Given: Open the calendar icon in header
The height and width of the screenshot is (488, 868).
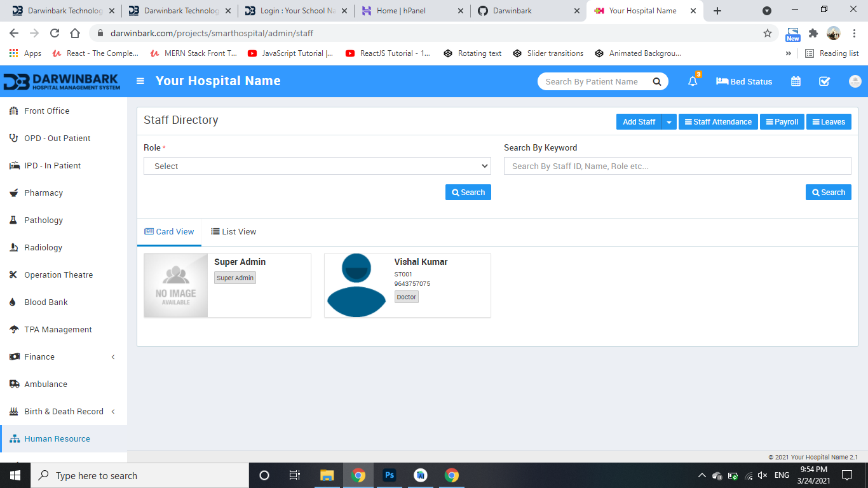Looking at the screenshot, I should coord(796,81).
